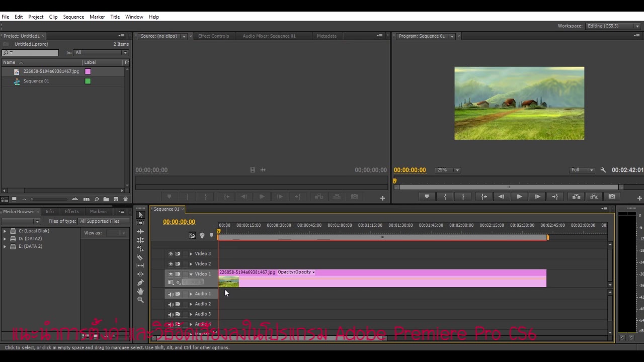The image size is (644, 362).
Task: Mute Audio 3 track speaker toggle
Action: coord(171,314)
